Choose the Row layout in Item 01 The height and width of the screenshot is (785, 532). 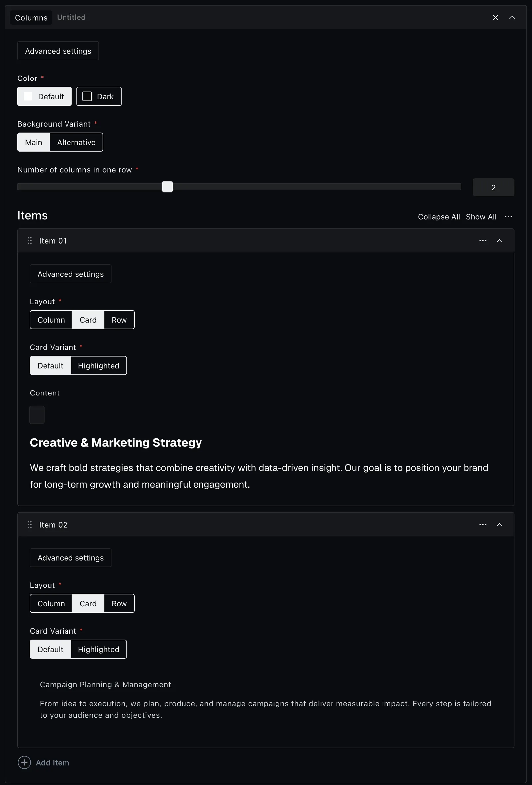[119, 320]
